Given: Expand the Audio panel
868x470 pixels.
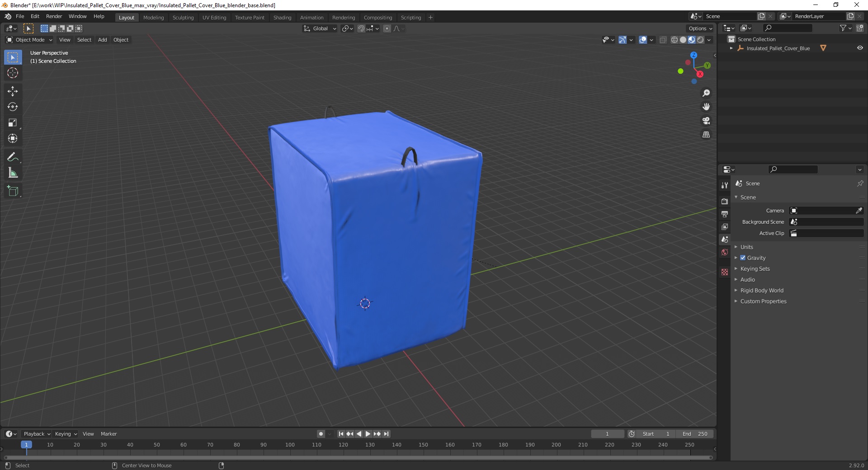Looking at the screenshot, I should tap(747, 279).
